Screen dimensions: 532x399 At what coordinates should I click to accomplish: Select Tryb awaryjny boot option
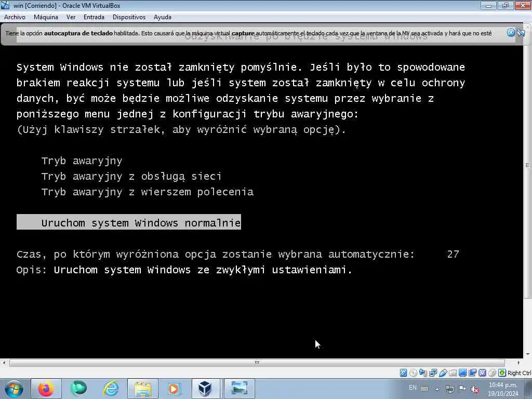coord(82,161)
